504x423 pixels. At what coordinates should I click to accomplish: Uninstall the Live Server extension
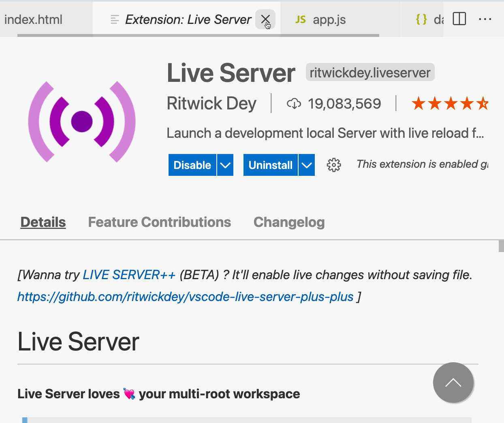tap(271, 165)
